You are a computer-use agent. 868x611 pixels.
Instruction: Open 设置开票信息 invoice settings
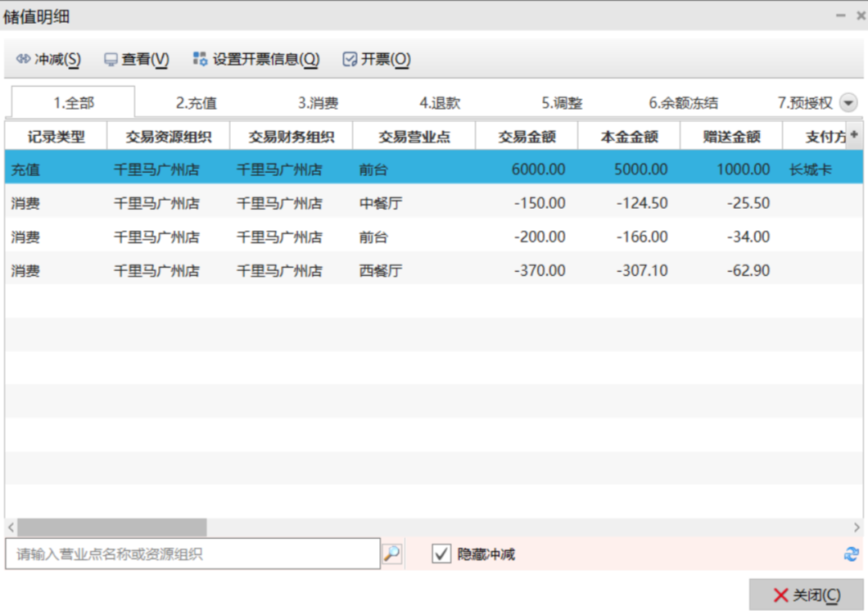click(200, 59)
